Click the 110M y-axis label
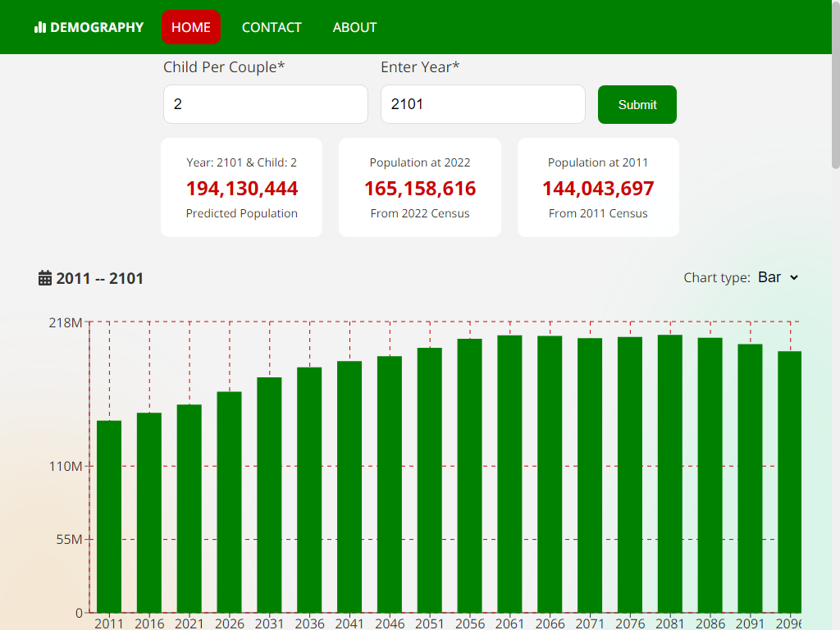The height and width of the screenshot is (630, 840). (x=66, y=467)
